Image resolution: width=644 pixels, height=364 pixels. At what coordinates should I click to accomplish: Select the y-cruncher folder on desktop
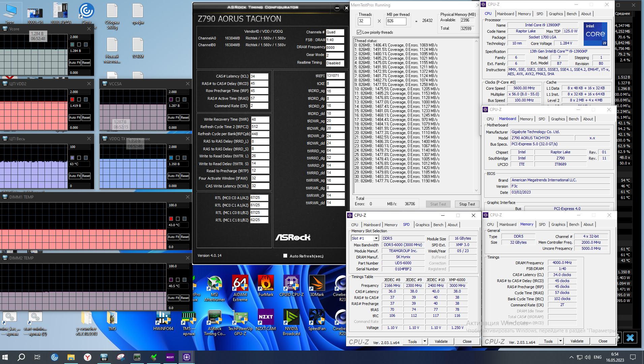coord(87,323)
